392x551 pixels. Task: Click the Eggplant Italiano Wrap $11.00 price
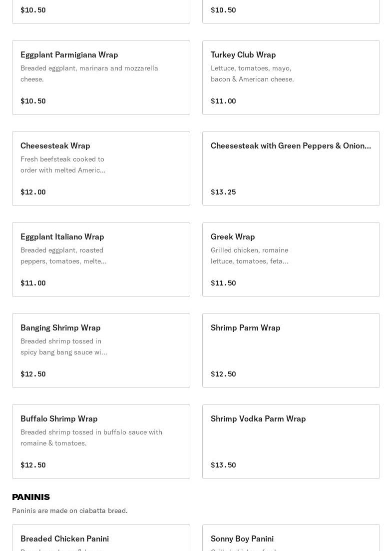pos(33,283)
